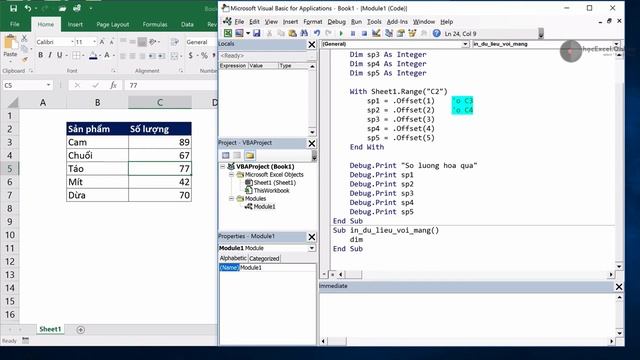This screenshot has height=360, width=640.
Task: Open Properties Window icon in VBA toolbar
Action: point(400,33)
